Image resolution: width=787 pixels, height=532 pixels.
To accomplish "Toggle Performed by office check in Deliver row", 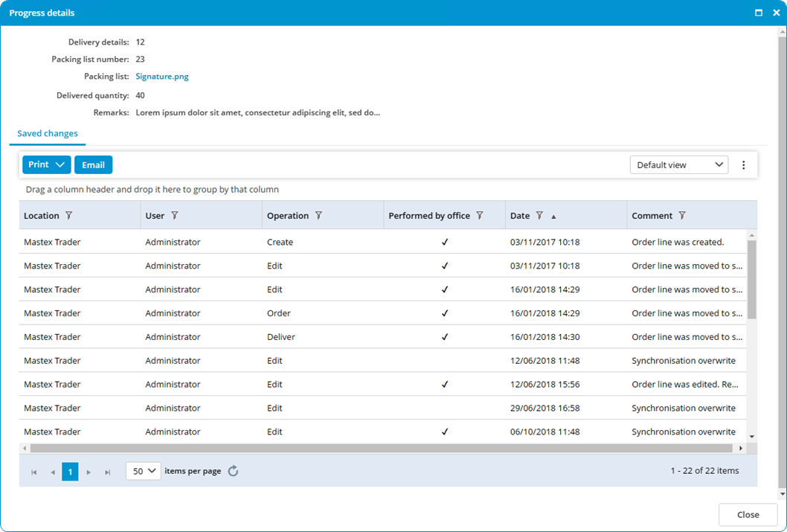I will click(445, 337).
